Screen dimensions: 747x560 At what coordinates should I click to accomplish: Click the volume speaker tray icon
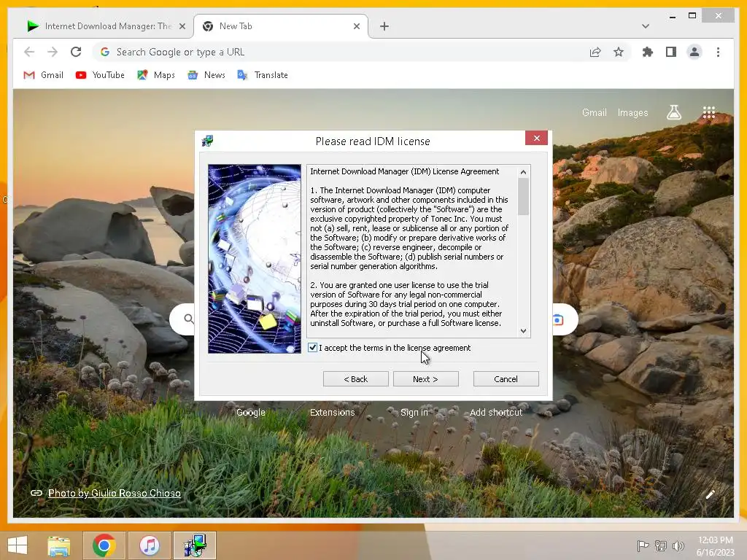(678, 545)
